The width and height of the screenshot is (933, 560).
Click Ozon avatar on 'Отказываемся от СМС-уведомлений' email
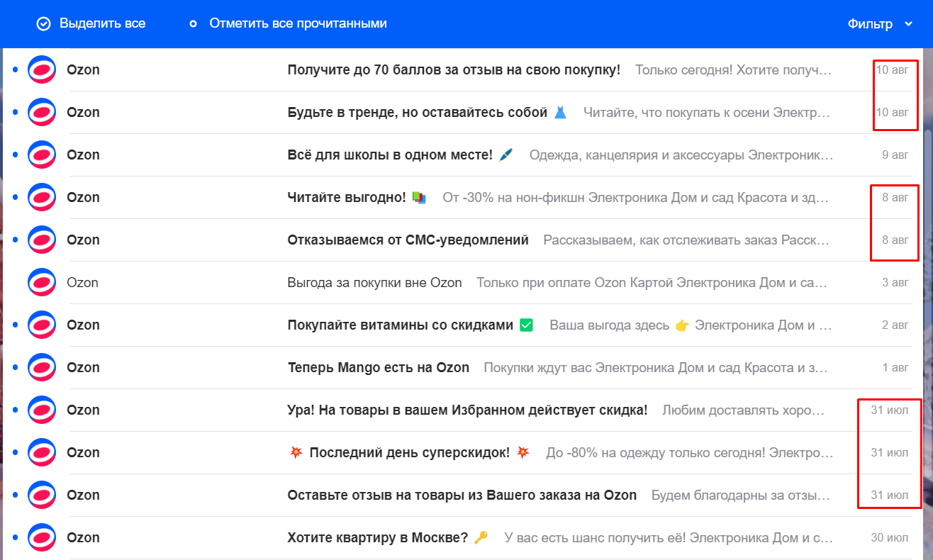(x=42, y=240)
